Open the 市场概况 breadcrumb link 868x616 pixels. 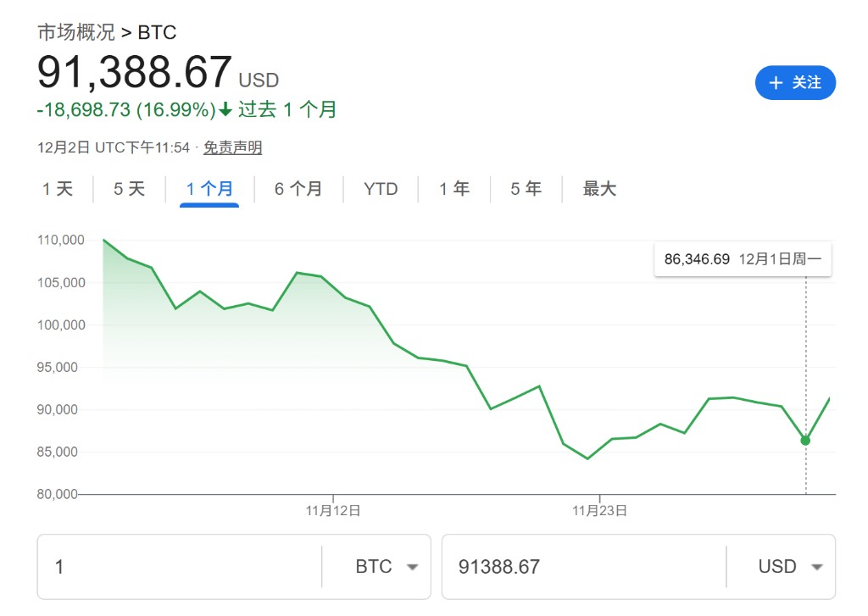(x=75, y=33)
